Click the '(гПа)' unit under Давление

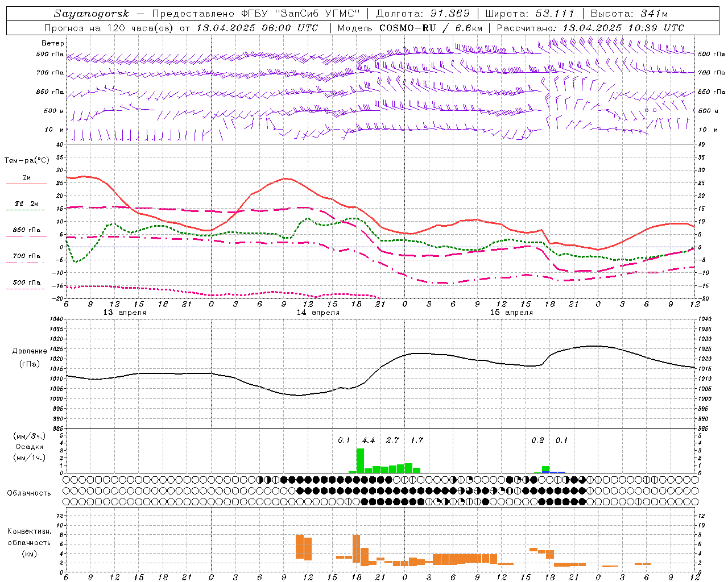pyautogui.click(x=29, y=364)
